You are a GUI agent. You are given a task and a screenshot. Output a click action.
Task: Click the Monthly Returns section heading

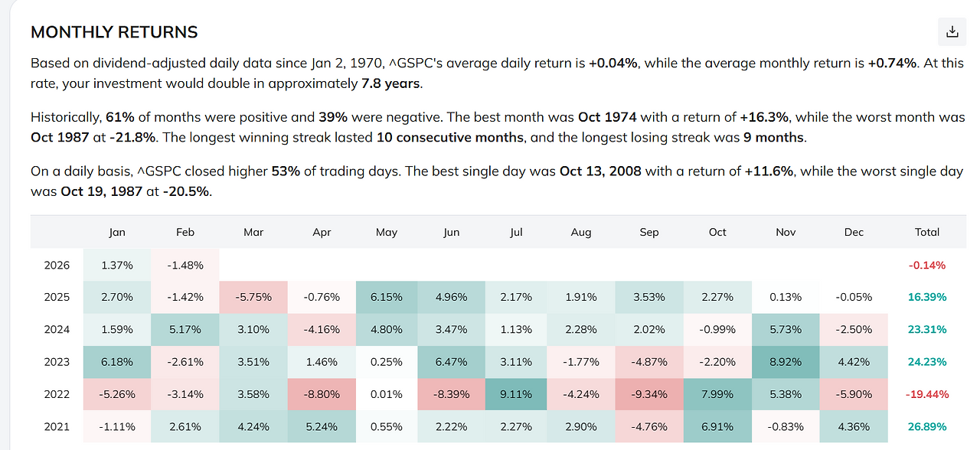click(x=114, y=32)
